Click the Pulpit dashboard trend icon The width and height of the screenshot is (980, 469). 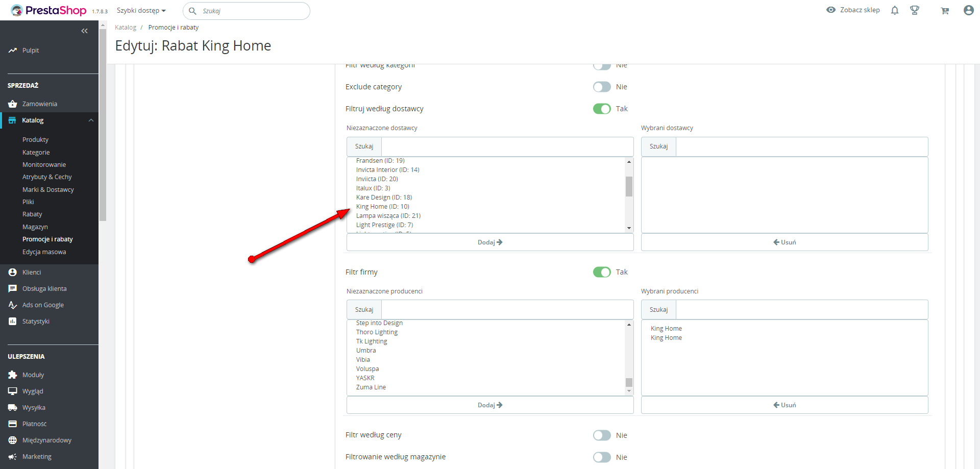tap(13, 51)
